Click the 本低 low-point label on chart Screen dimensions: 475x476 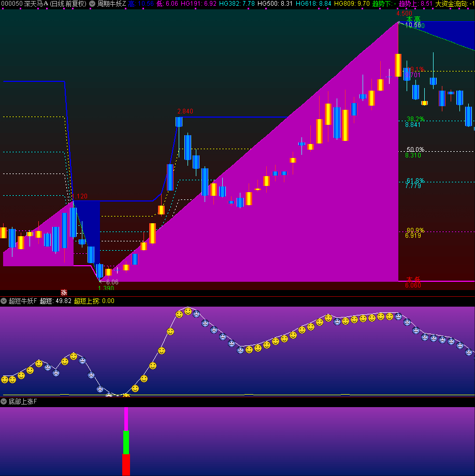413,280
